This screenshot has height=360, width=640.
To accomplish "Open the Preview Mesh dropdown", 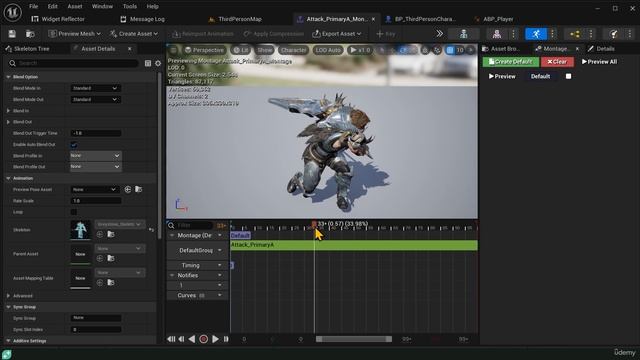I will pos(74,34).
